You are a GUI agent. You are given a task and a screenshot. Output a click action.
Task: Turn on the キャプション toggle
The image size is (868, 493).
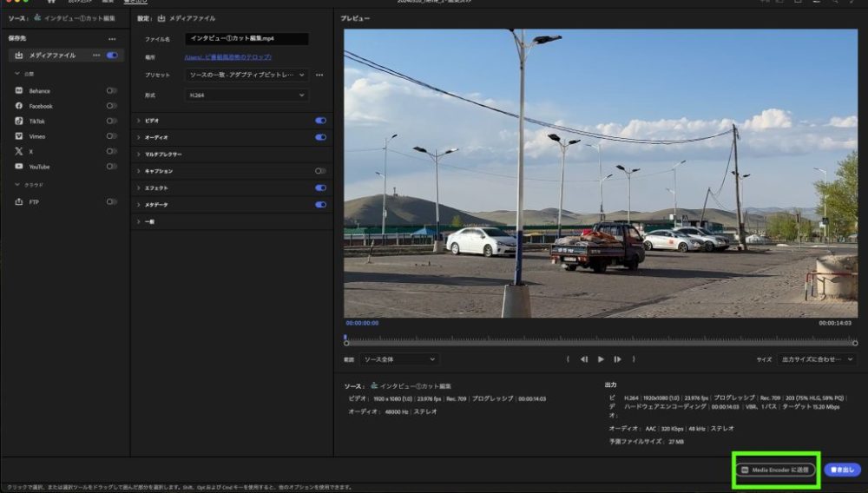(320, 171)
